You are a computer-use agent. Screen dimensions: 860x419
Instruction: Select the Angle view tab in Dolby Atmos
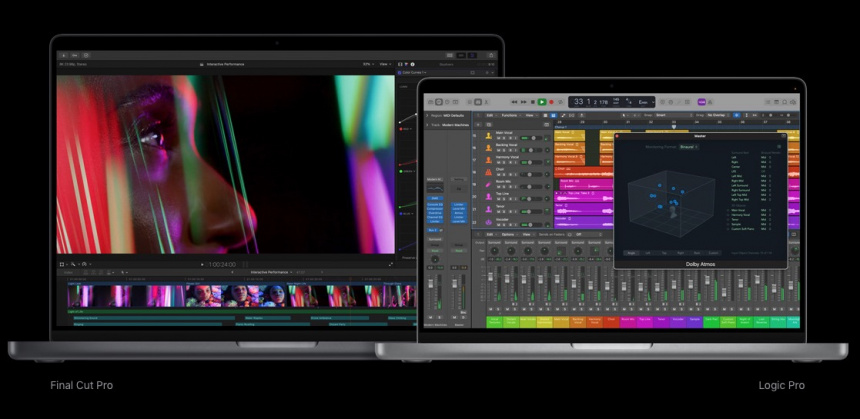pos(631,253)
